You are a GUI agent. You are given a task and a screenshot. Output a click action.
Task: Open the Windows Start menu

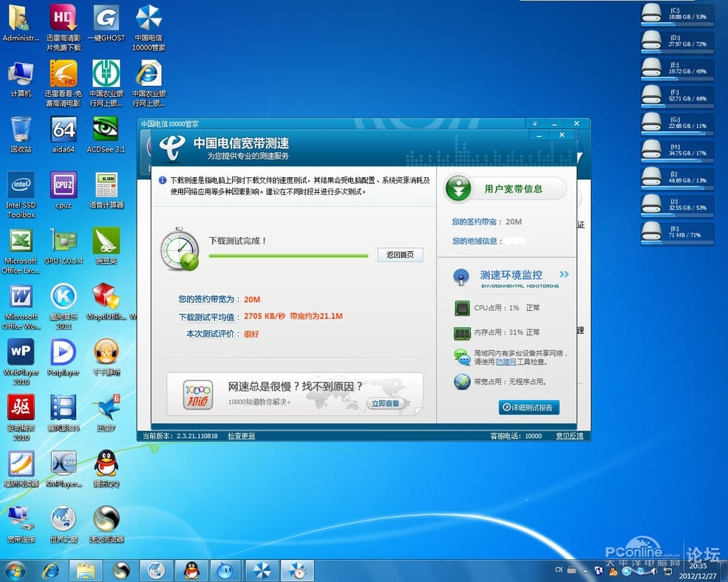click(x=14, y=570)
